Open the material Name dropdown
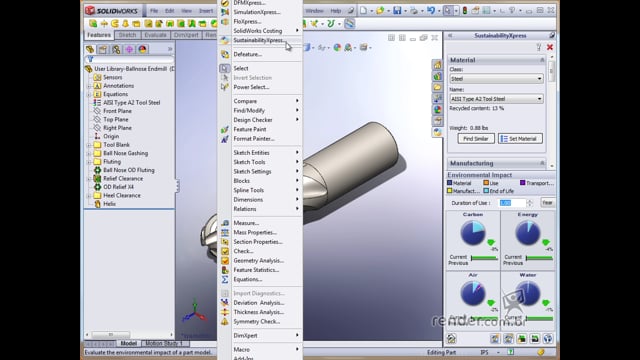Viewport: 640px width, 360px height. pyautogui.click(x=496, y=99)
